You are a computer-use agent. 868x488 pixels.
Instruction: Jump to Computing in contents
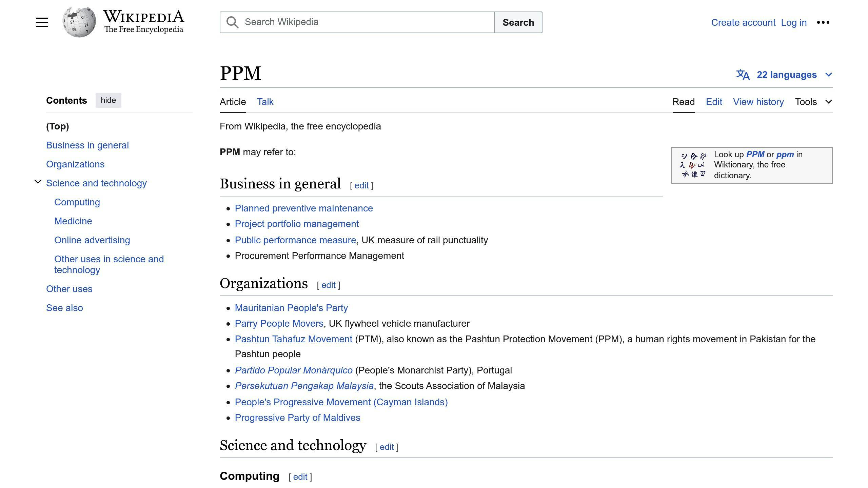[77, 202]
